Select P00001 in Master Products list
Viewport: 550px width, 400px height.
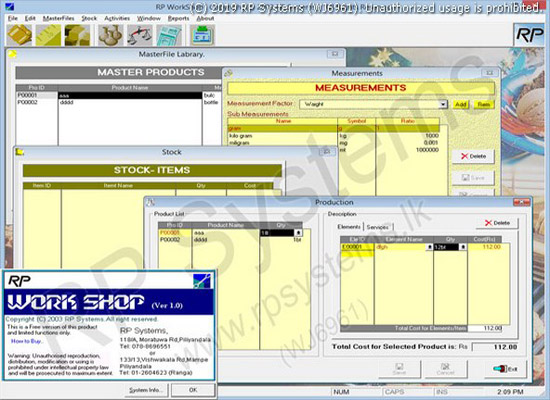click(36, 95)
